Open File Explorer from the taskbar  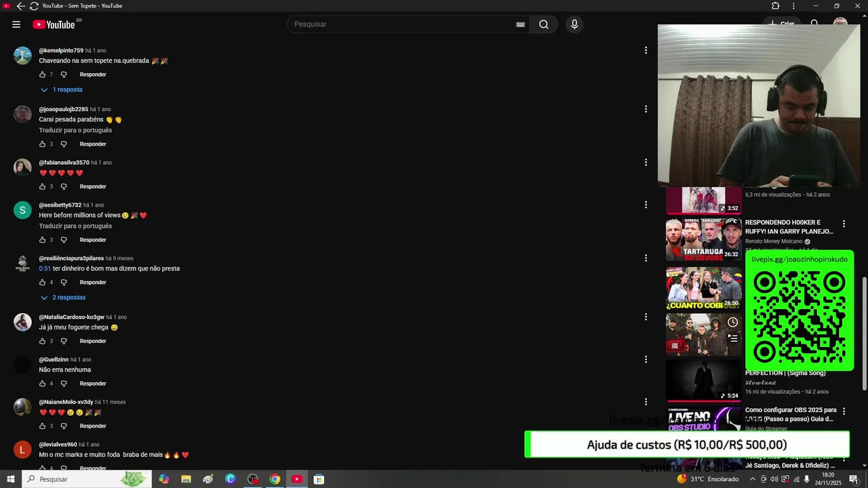tap(186, 479)
